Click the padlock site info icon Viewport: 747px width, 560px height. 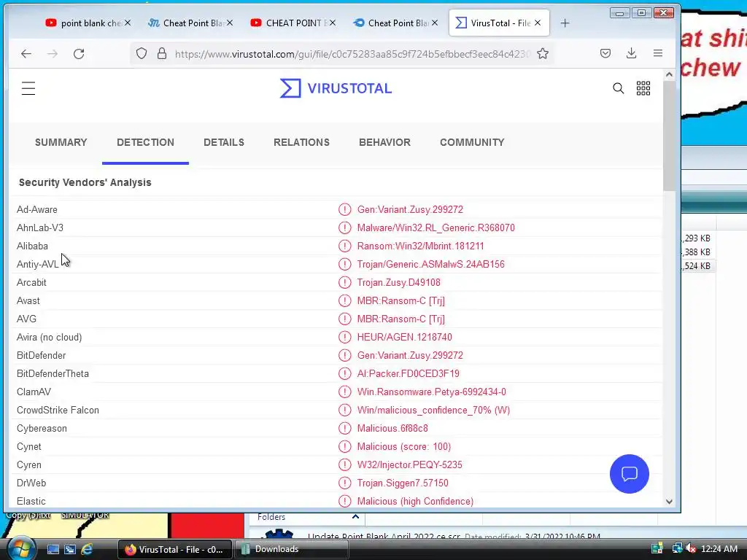click(162, 53)
